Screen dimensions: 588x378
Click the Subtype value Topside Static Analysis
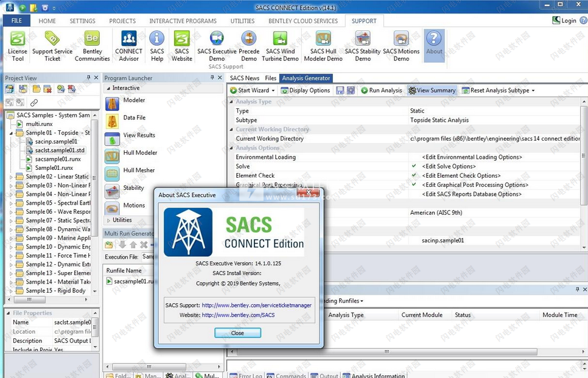click(439, 120)
